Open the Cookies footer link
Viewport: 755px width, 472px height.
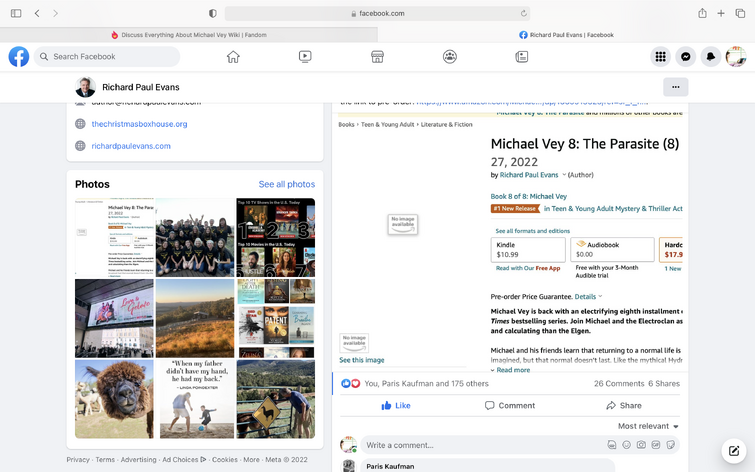(225, 459)
